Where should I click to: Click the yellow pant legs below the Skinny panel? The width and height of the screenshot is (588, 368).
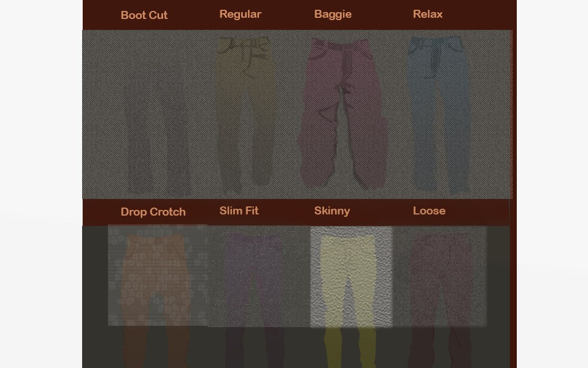(x=350, y=348)
